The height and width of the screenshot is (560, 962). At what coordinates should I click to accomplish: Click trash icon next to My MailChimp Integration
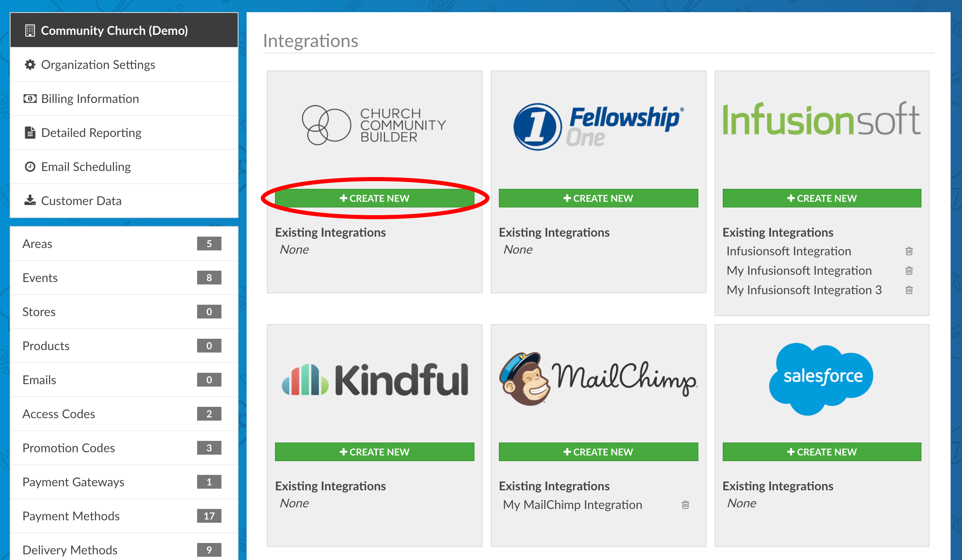point(685,505)
